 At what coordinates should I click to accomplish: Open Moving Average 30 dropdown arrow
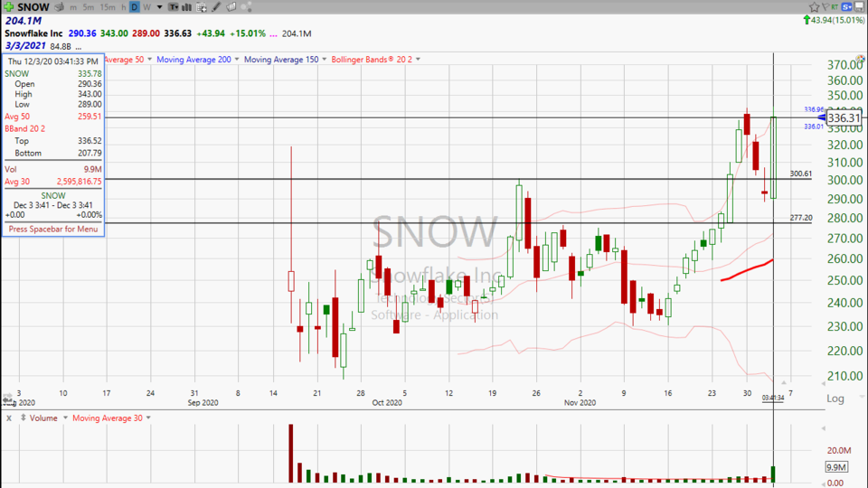148,418
